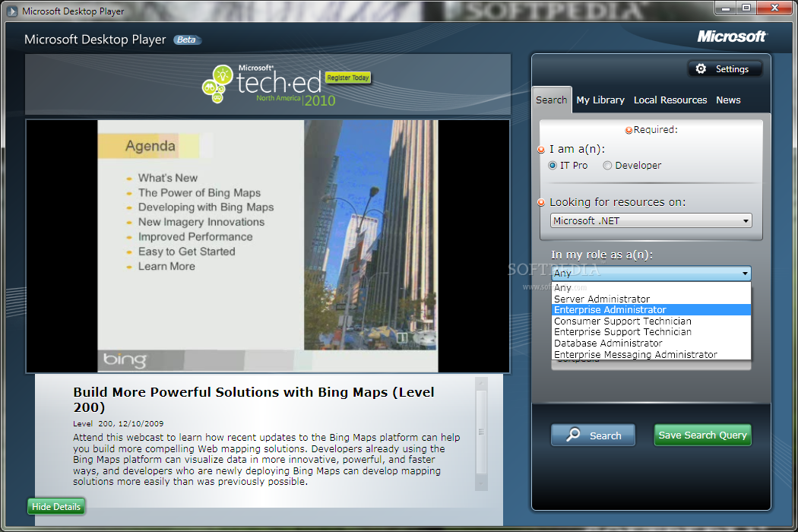Click the magnifier icon on the Search button
798x532 pixels.
pos(573,434)
